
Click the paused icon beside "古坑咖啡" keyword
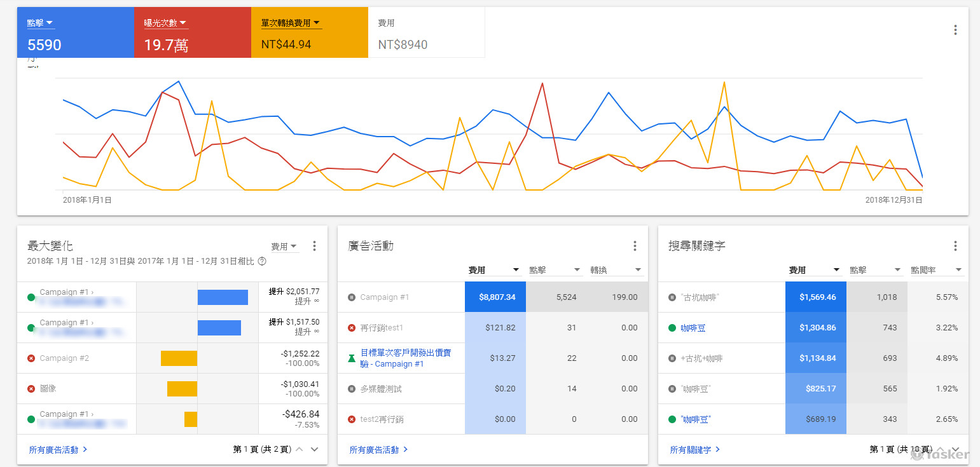[673, 297]
